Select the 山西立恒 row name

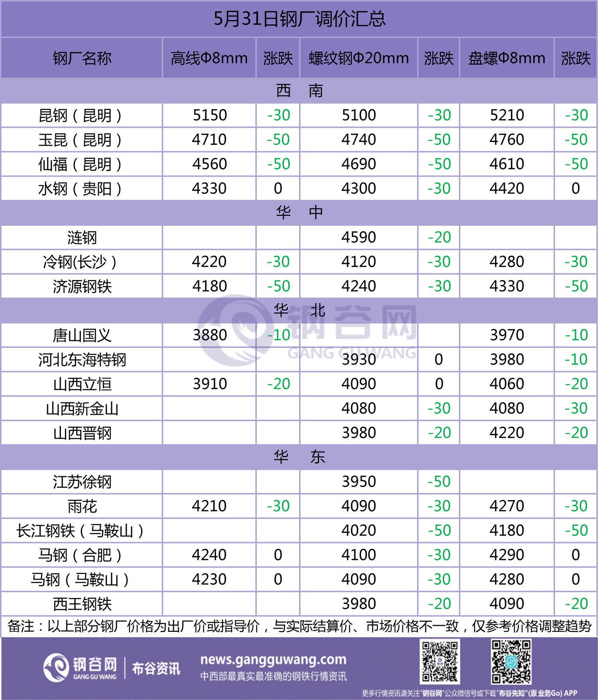tap(82, 384)
